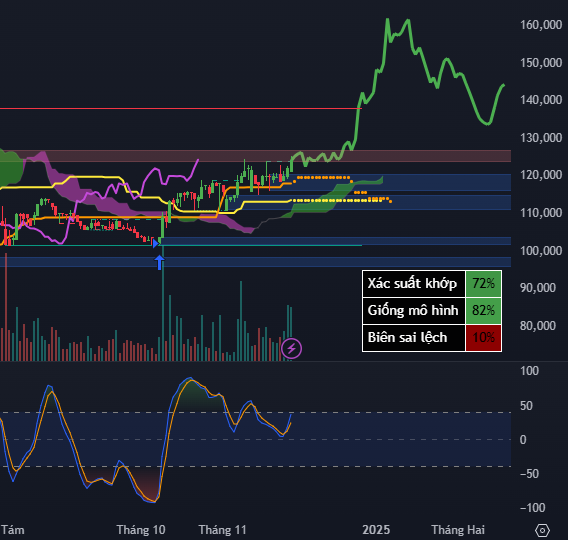568x540 pixels.
Task: Click the blue up arrow signal marker
Action: coord(159,262)
